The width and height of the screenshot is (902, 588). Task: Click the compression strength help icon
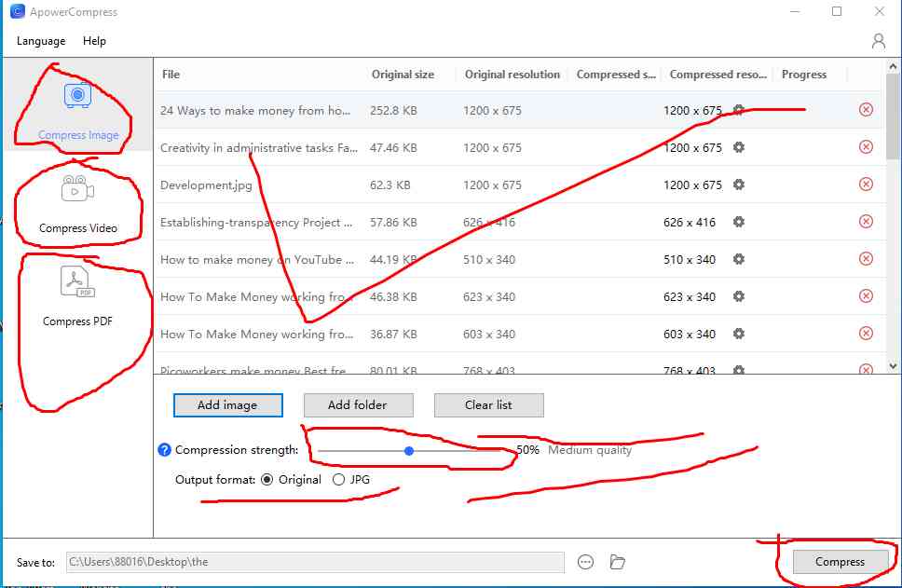[x=165, y=450]
